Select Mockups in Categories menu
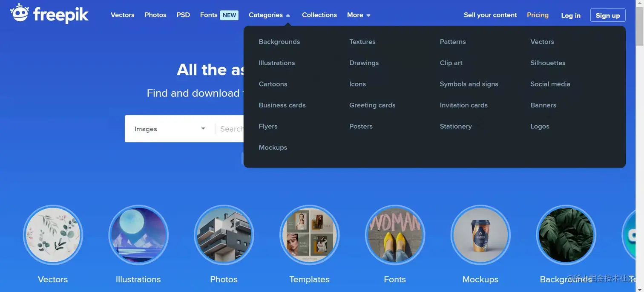This screenshot has width=644, height=292. pos(273,147)
